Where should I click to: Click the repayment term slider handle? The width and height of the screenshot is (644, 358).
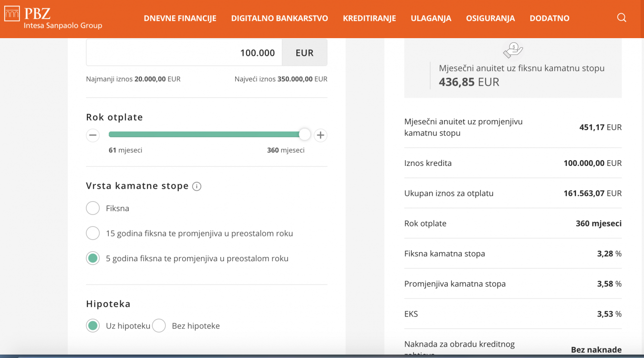[304, 135]
